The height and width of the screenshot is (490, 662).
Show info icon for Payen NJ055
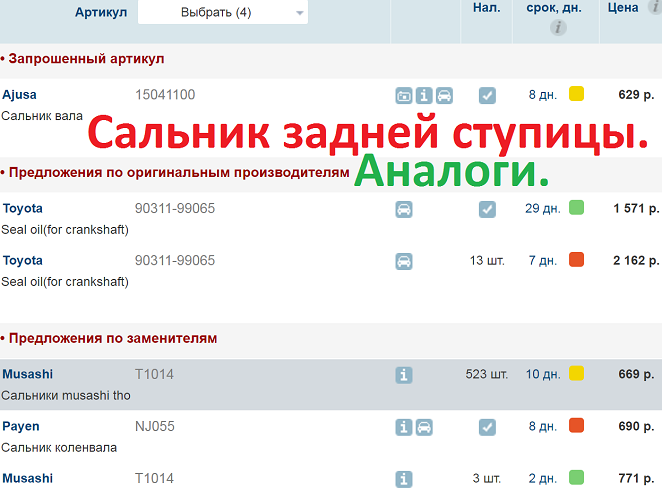(x=404, y=427)
